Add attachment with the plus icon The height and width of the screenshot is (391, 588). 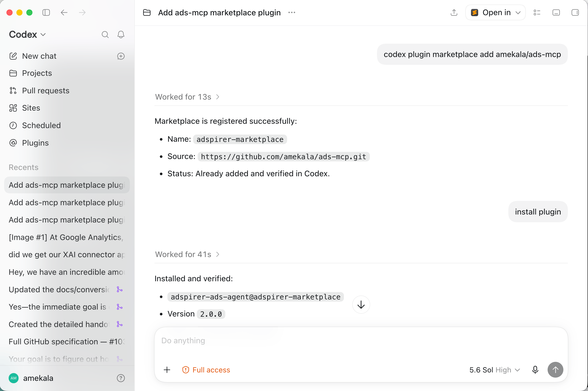167,370
